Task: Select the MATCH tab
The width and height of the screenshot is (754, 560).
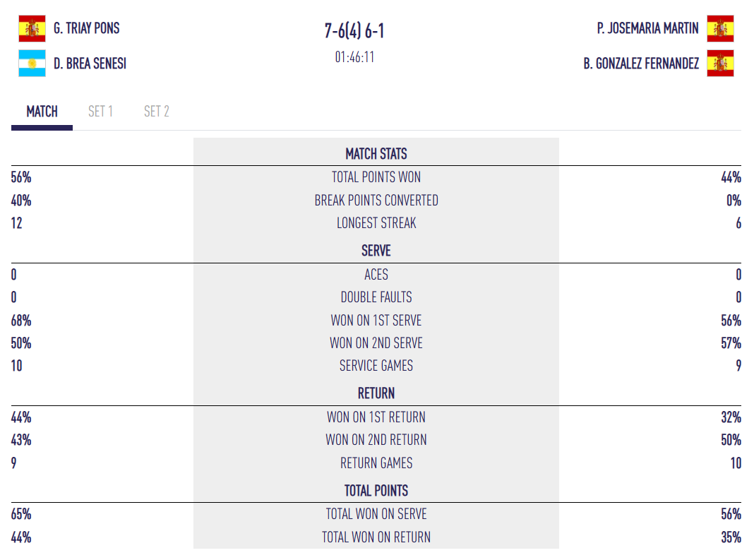Action: 42,112
